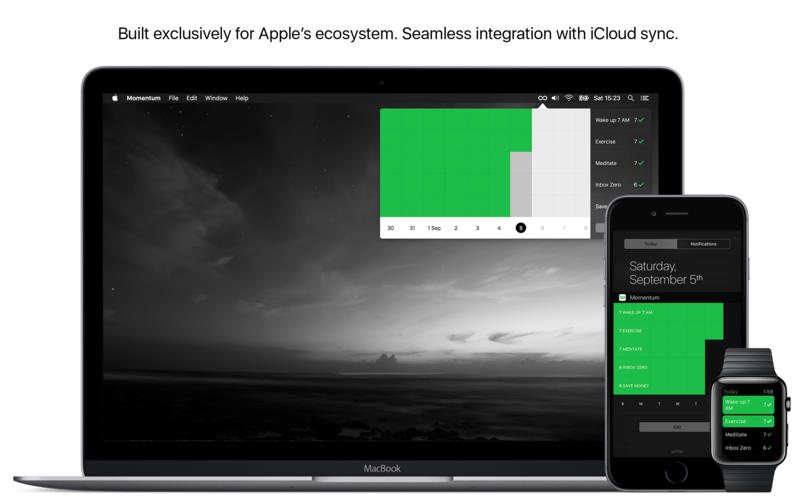800x500 pixels.
Task: Select day 30 in Momentum popup
Action: click(390, 228)
